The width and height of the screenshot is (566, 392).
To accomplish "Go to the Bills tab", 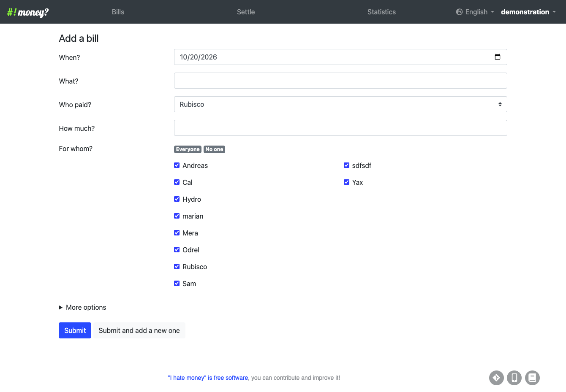I will point(118,12).
